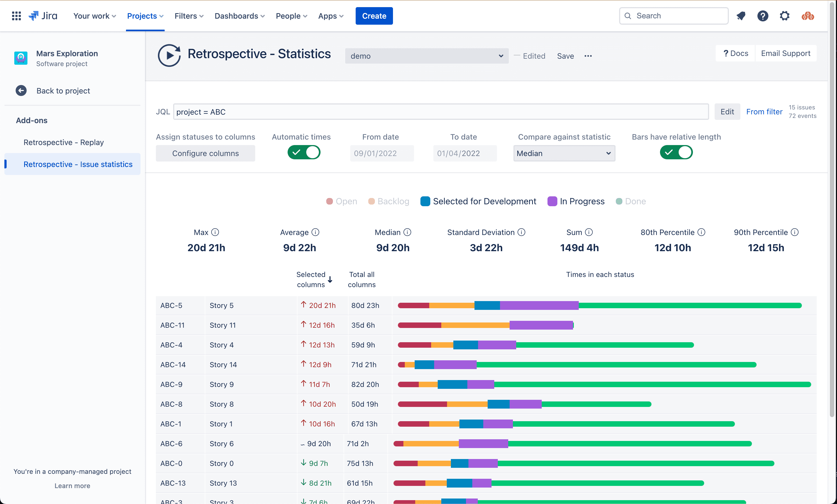Expand the Projects navigation menu

click(x=145, y=16)
